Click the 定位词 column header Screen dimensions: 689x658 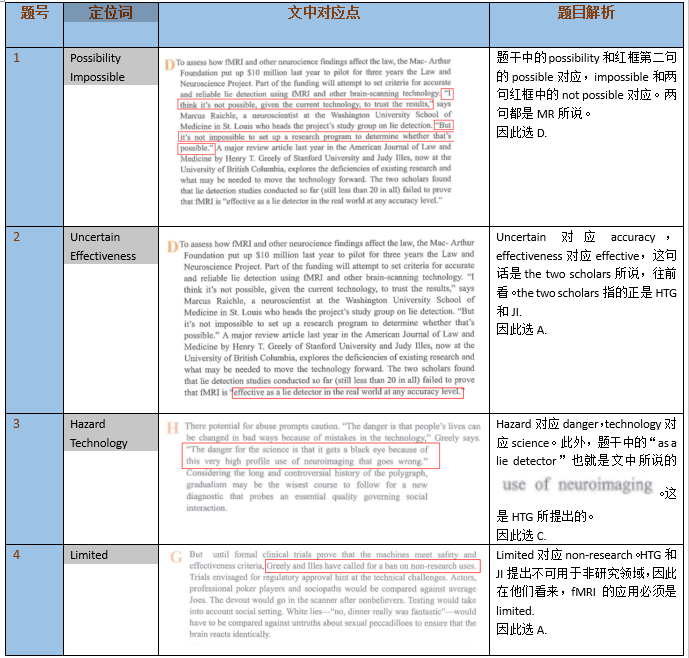[x=109, y=14]
